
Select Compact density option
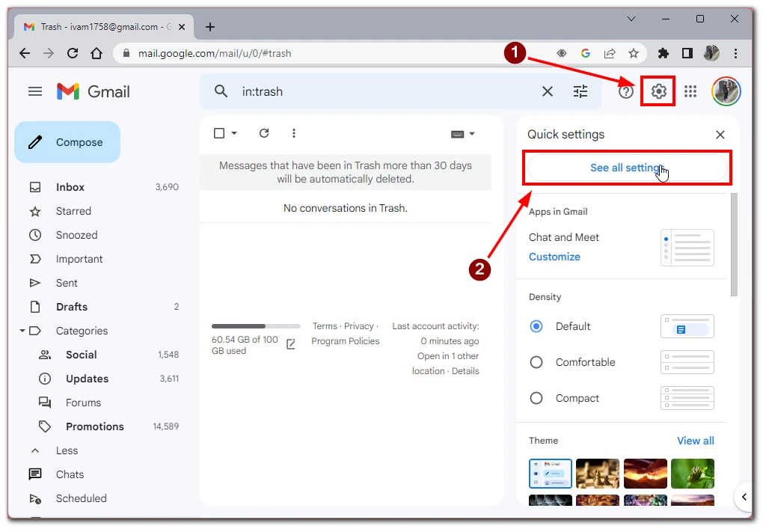536,398
